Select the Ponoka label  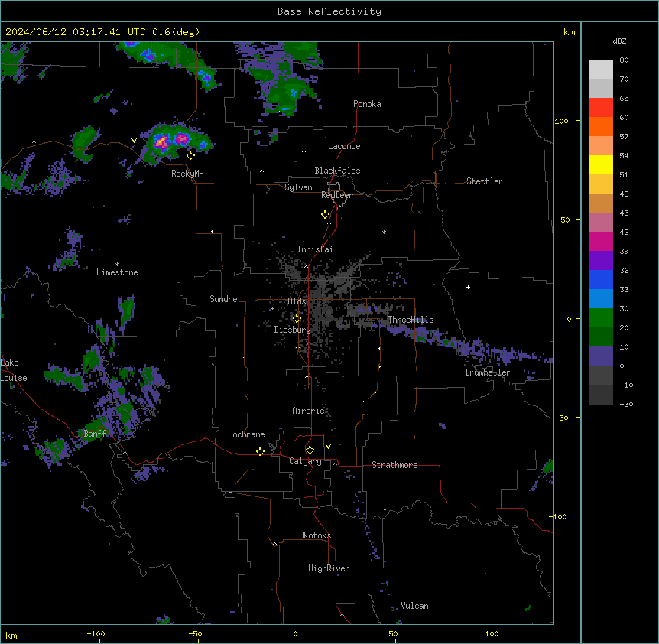(367, 104)
